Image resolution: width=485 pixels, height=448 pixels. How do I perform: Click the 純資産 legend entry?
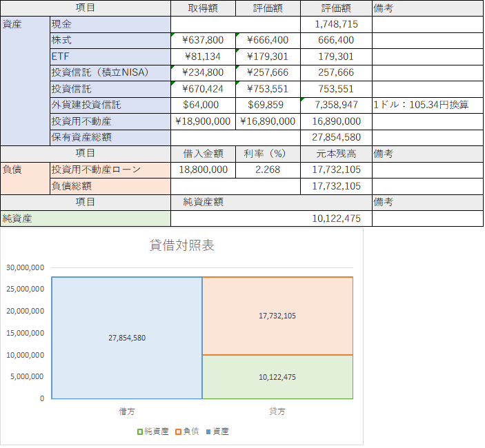pyautogui.click(x=153, y=431)
